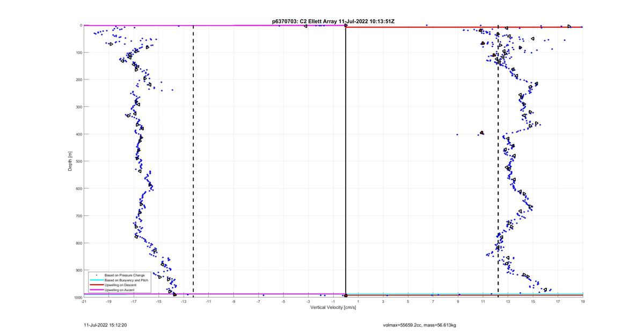The height and width of the screenshot is (334, 644).
Task: Click depth tick label '900'
Action: click(78, 270)
